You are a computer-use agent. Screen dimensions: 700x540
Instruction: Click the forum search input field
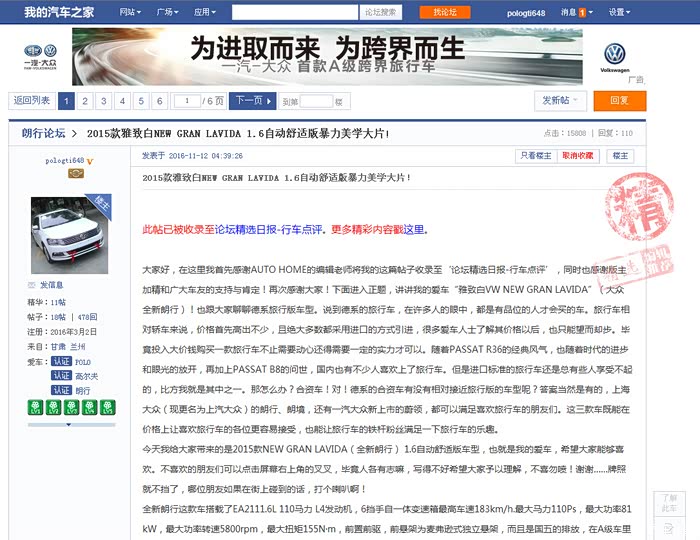(295, 12)
